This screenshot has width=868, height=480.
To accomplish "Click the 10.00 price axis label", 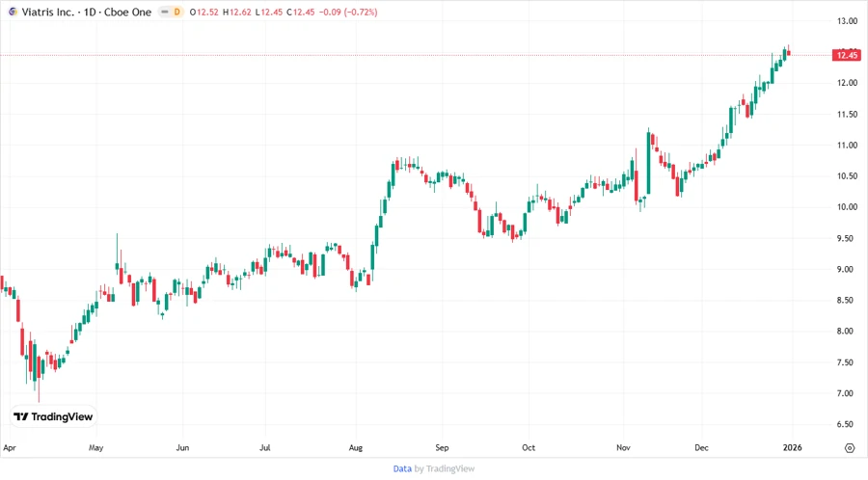I will [x=847, y=207].
